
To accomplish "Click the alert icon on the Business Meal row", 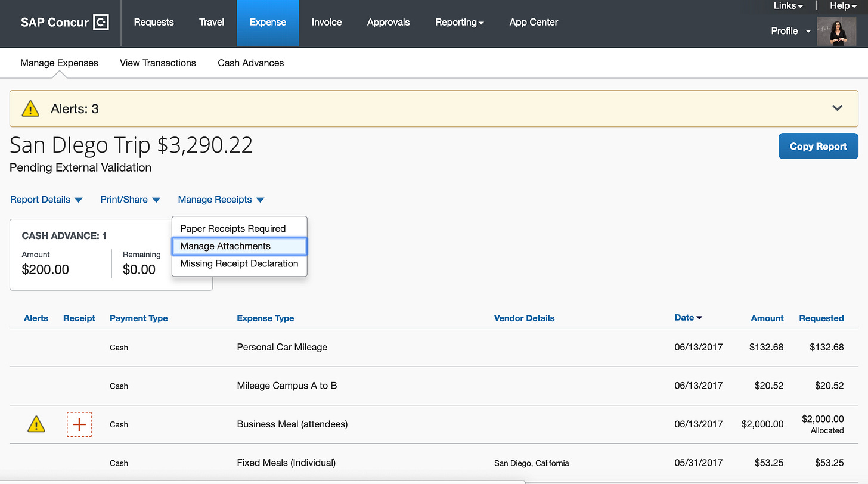I will coord(36,424).
